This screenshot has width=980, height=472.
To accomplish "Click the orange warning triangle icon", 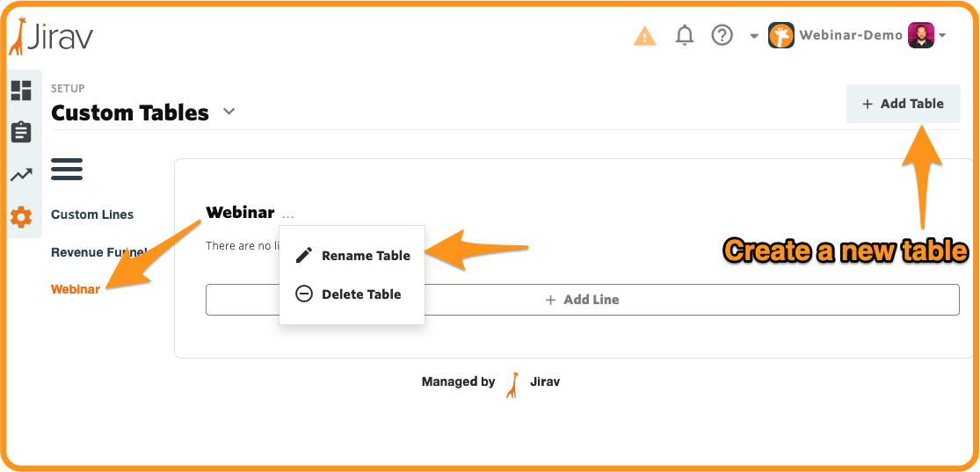I will [x=644, y=36].
